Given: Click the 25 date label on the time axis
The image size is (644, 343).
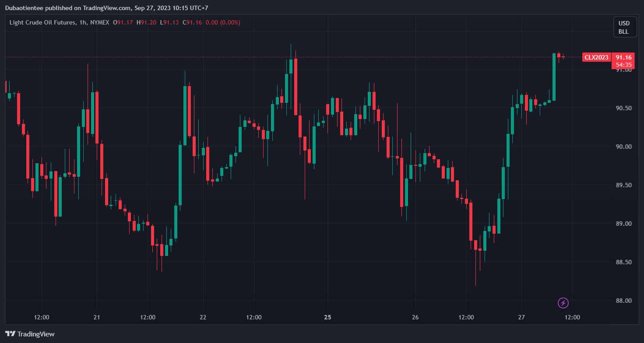Looking at the screenshot, I should (x=328, y=317).
